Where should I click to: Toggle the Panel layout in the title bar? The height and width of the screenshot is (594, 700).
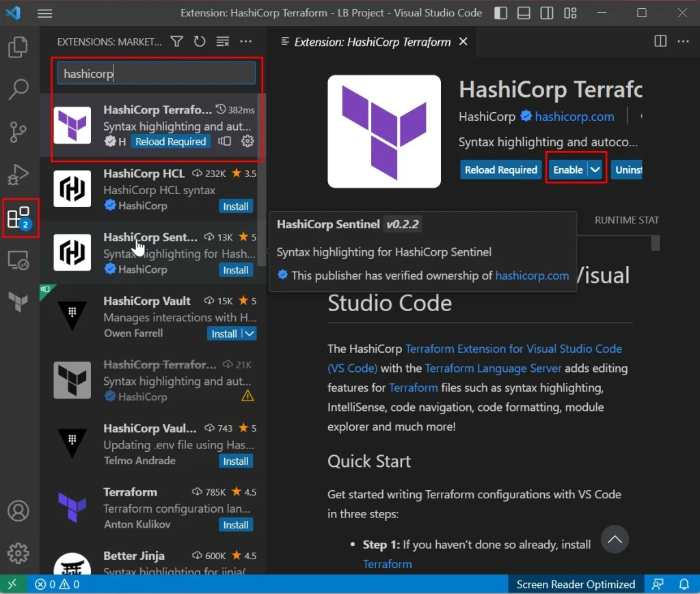[524, 13]
